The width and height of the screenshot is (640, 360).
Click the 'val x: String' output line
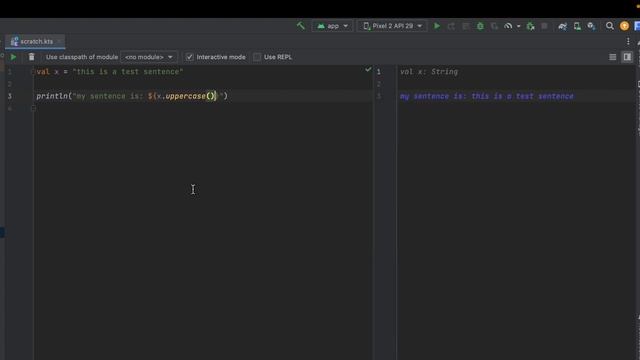pos(429,72)
